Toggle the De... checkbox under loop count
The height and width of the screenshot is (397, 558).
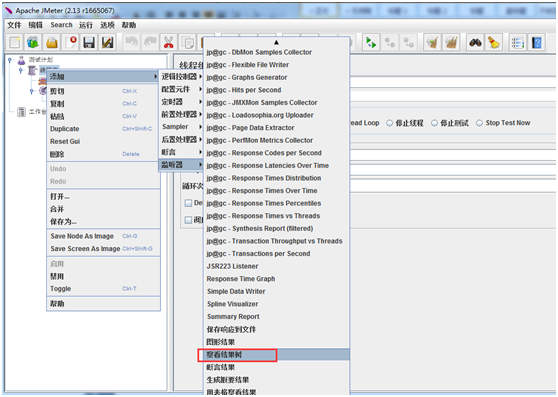(x=189, y=203)
